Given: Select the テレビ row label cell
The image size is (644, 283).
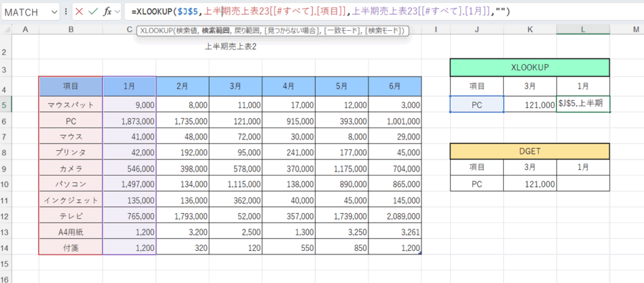Looking at the screenshot, I should coord(70,216).
